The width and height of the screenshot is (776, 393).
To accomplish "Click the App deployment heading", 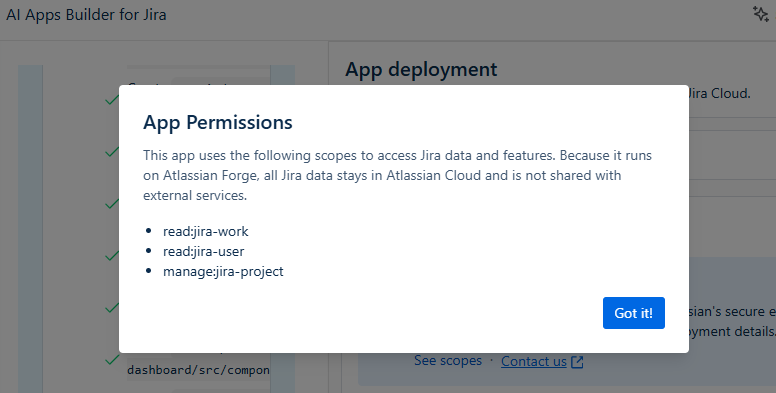I will tap(421, 69).
